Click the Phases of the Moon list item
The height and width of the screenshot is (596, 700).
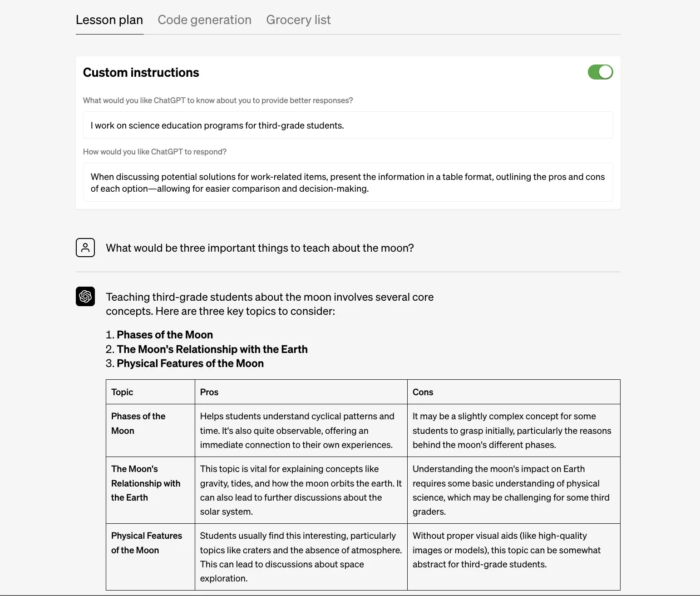pos(165,335)
